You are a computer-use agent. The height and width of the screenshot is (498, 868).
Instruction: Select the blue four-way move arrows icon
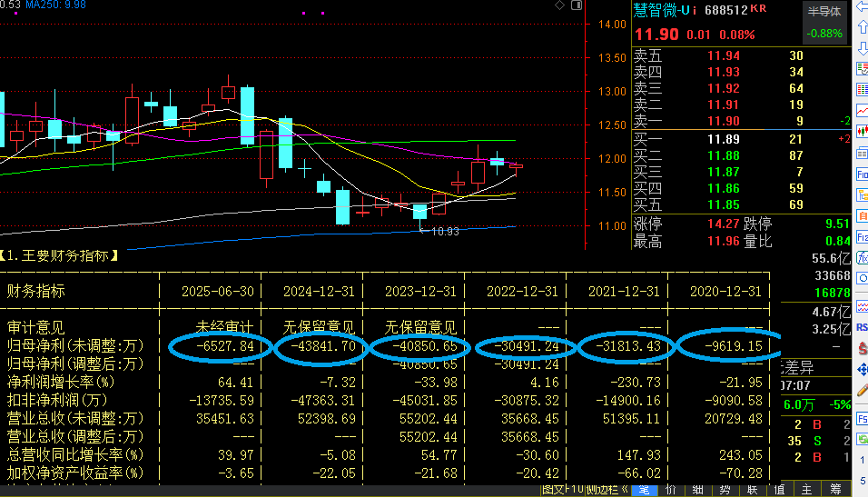863,370
